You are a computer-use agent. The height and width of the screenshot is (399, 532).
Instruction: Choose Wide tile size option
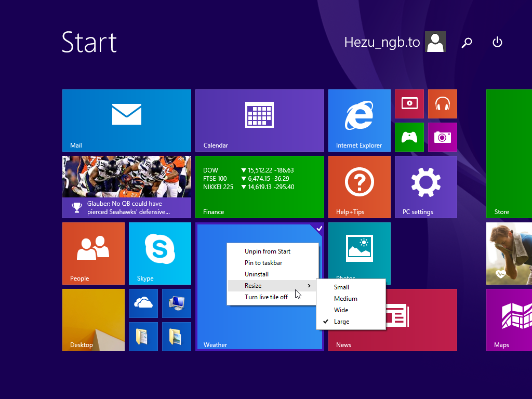click(341, 310)
